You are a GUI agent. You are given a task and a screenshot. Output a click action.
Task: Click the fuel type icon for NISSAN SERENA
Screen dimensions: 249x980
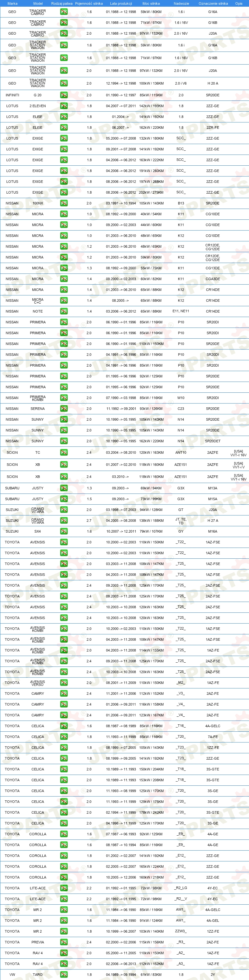pos(64,409)
